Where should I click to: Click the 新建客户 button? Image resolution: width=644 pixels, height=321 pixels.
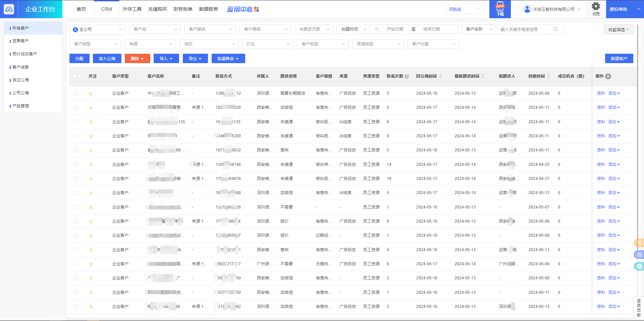tap(619, 58)
